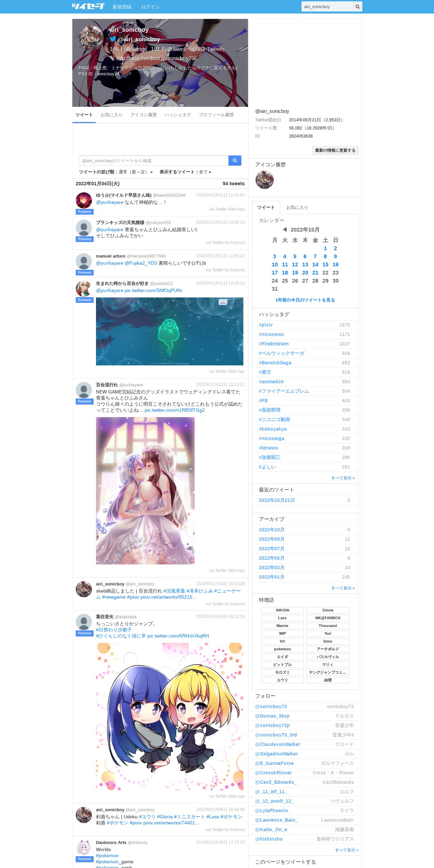Click the blue tweet search button

(235, 161)
